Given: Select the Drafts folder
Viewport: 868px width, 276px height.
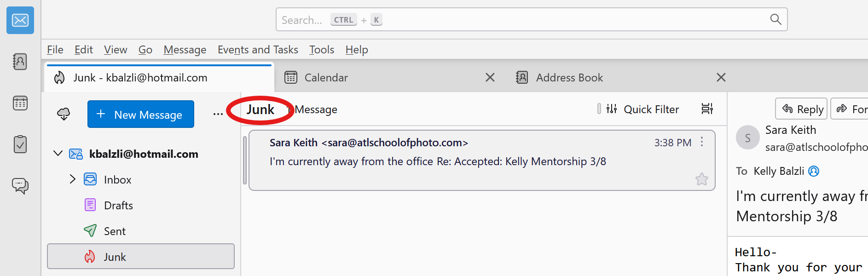Looking at the screenshot, I should point(118,206).
